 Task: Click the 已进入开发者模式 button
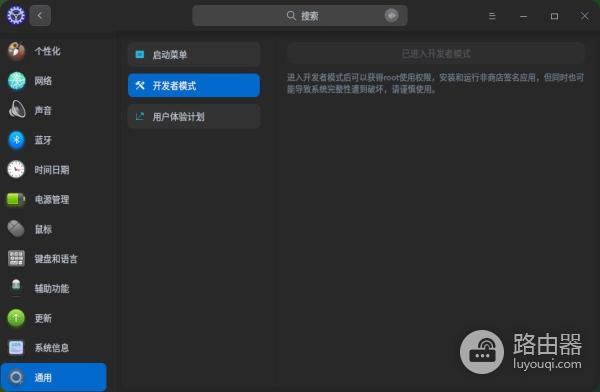pyautogui.click(x=436, y=54)
